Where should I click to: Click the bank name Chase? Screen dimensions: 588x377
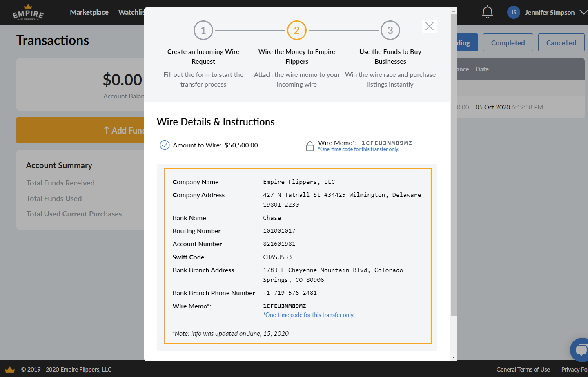pyautogui.click(x=272, y=218)
